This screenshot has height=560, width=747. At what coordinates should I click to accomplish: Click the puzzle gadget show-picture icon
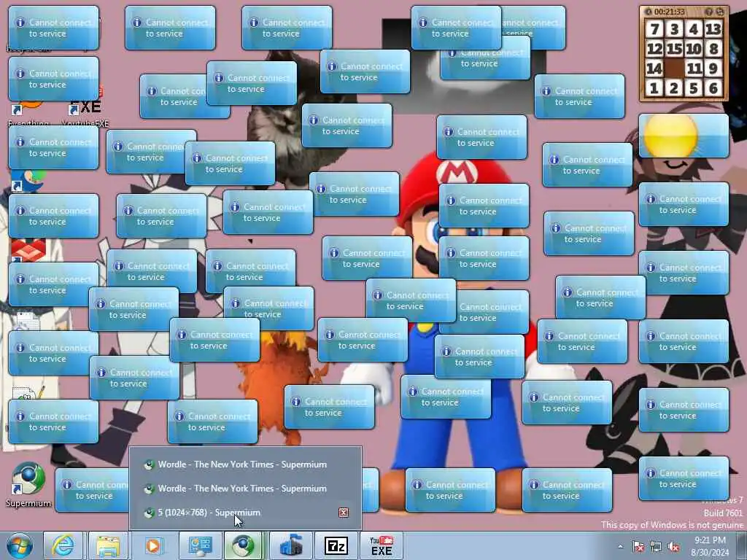[708, 12]
